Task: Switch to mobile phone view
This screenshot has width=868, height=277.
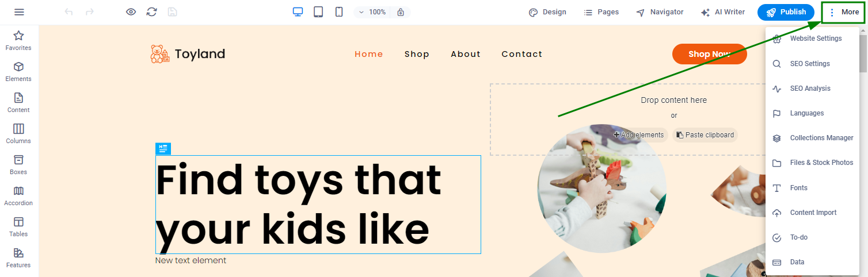Action: [x=339, y=12]
